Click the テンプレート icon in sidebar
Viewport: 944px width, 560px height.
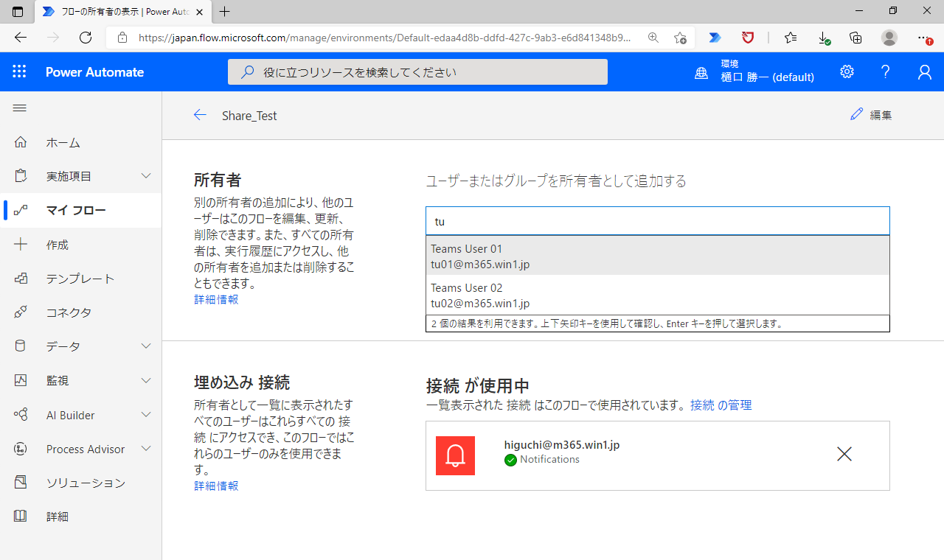click(21, 279)
